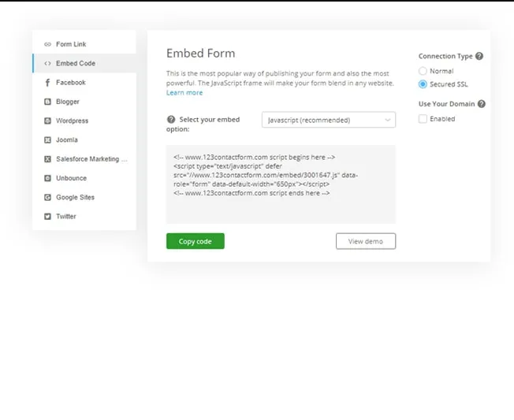Click the View demo button

coord(366,241)
